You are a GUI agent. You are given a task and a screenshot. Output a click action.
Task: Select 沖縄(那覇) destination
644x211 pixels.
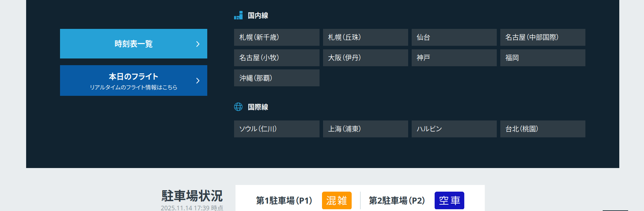pyautogui.click(x=276, y=78)
